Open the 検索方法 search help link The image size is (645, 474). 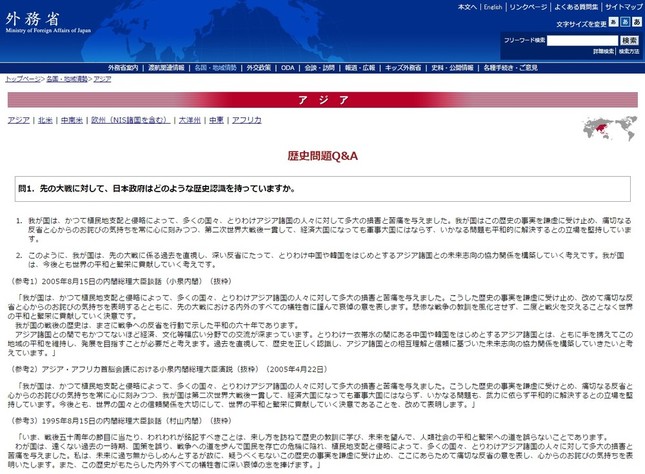click(629, 51)
